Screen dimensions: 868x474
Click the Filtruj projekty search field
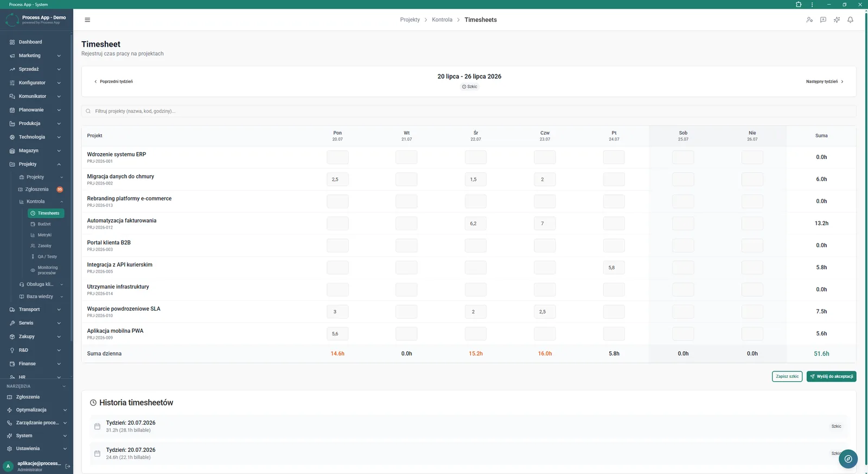[469, 111]
